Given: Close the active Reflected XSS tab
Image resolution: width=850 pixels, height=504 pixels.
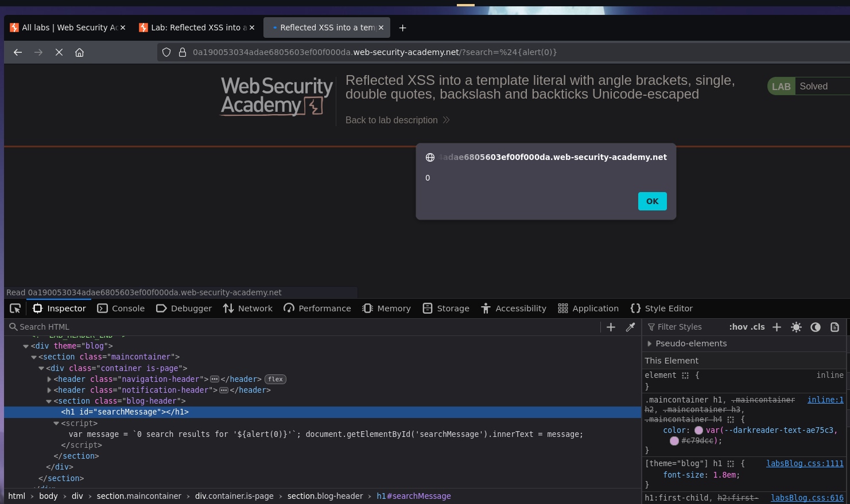Looking at the screenshot, I should coord(381,28).
